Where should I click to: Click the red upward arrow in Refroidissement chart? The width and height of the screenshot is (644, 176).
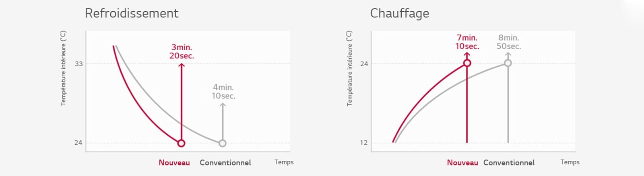[x=181, y=100]
